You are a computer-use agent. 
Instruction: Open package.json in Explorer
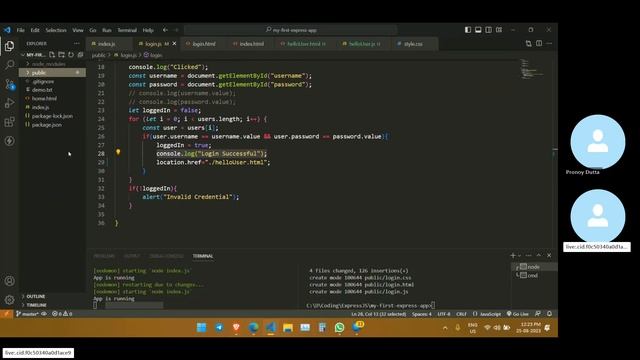click(47, 125)
